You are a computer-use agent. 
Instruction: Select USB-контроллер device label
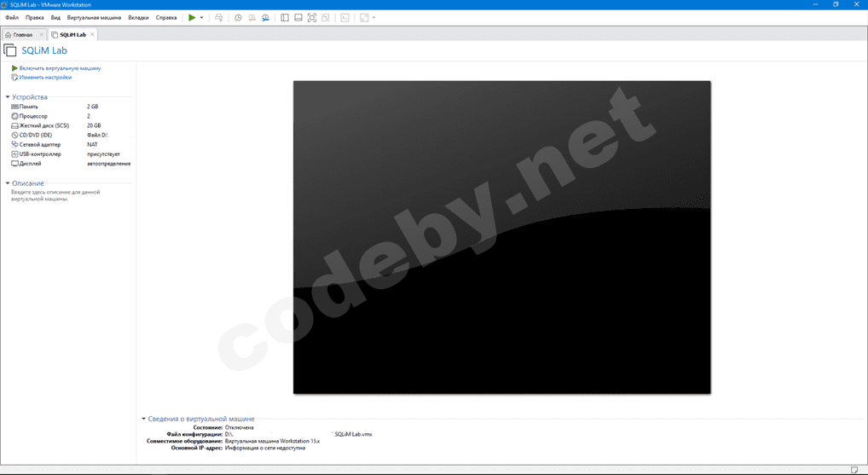40,154
